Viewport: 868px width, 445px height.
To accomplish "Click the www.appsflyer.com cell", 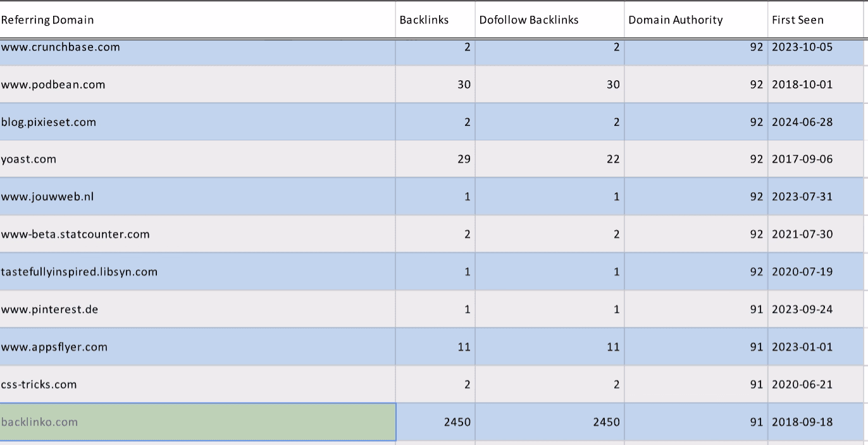I will pyautogui.click(x=197, y=347).
